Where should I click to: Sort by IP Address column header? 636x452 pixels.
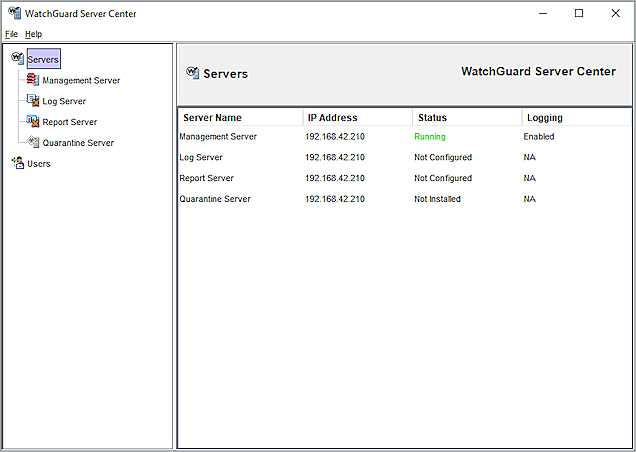pos(332,118)
